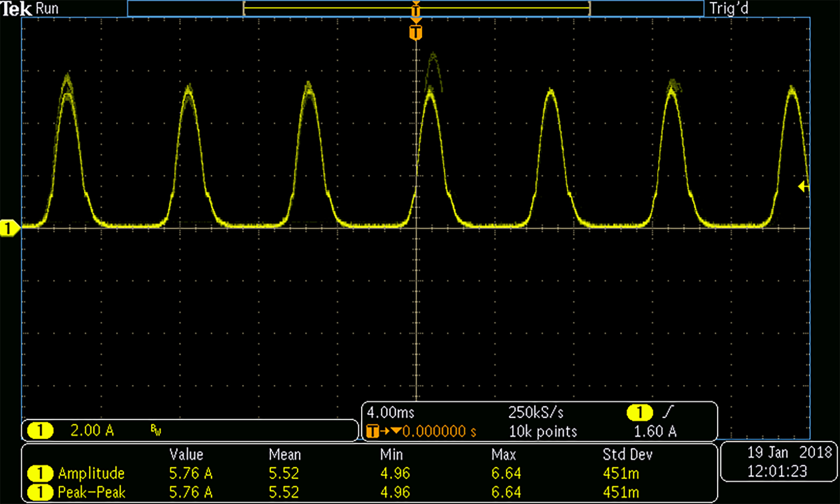Click the Tek logo
The height and width of the screenshot is (504, 840).
tap(16, 9)
